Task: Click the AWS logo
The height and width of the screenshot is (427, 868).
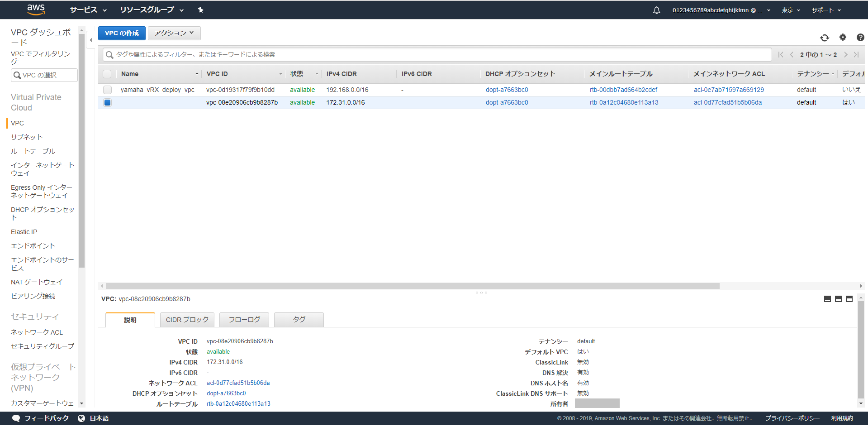Action: pos(36,10)
